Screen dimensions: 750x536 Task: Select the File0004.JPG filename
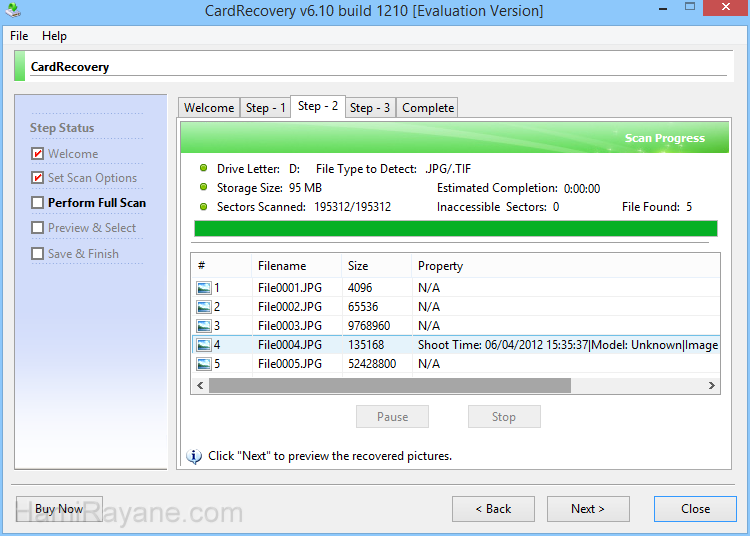pos(290,345)
